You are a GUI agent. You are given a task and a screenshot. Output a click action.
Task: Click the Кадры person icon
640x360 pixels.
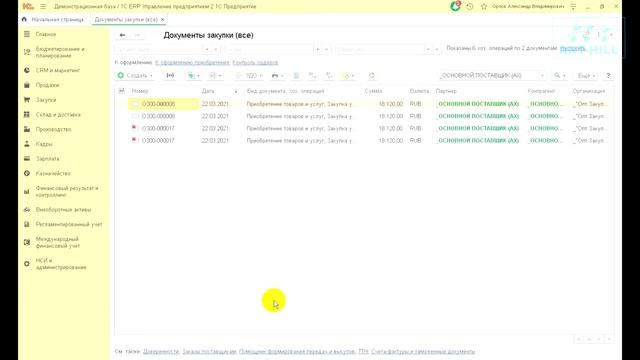pos(27,144)
